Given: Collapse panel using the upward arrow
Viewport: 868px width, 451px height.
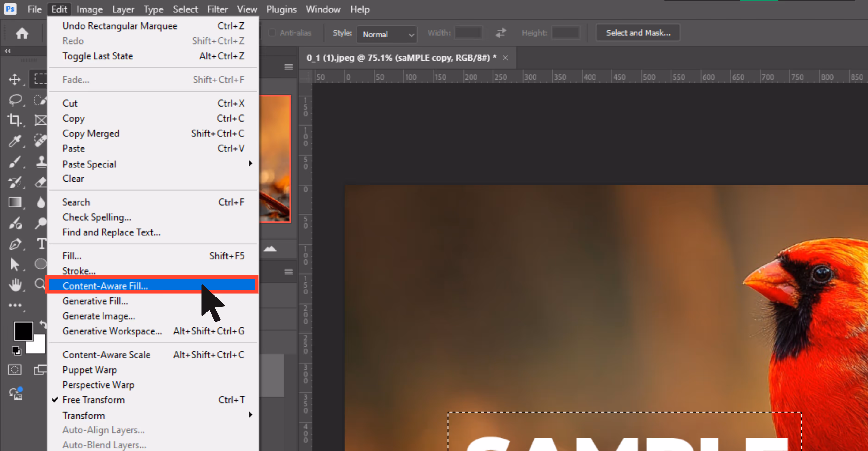Looking at the screenshot, I should [270, 249].
